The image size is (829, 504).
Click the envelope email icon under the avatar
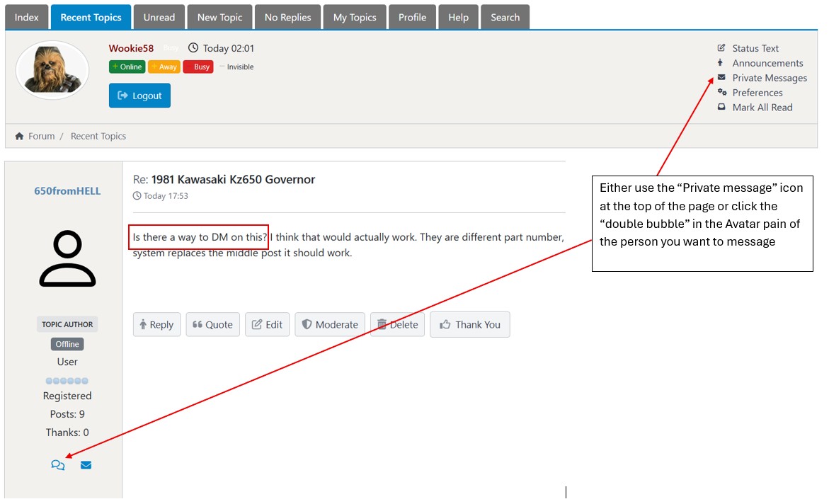point(86,465)
